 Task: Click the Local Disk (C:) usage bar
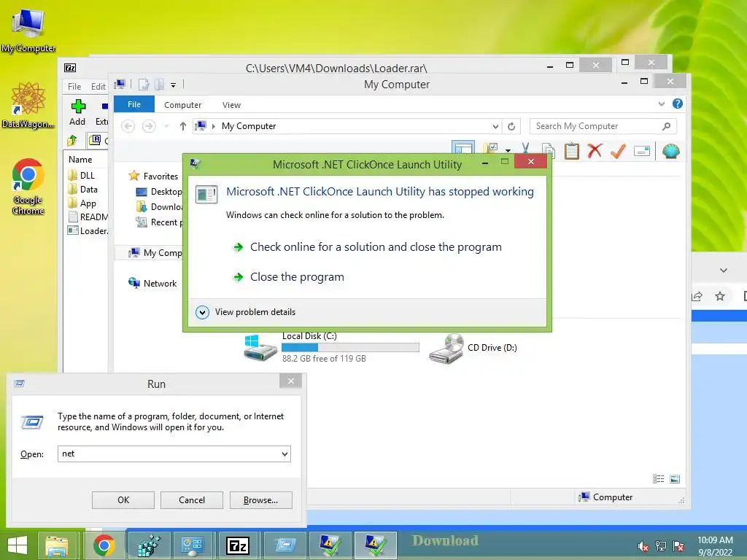[350, 348]
